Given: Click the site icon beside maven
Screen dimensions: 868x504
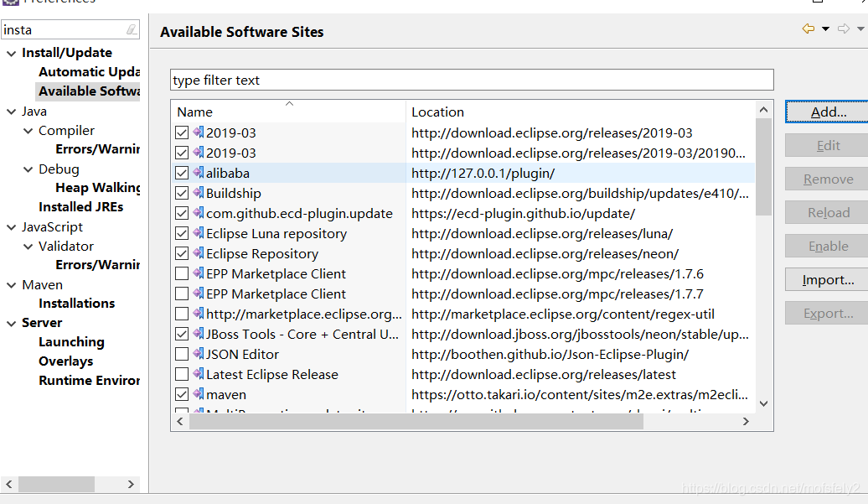Looking at the screenshot, I should [x=199, y=394].
